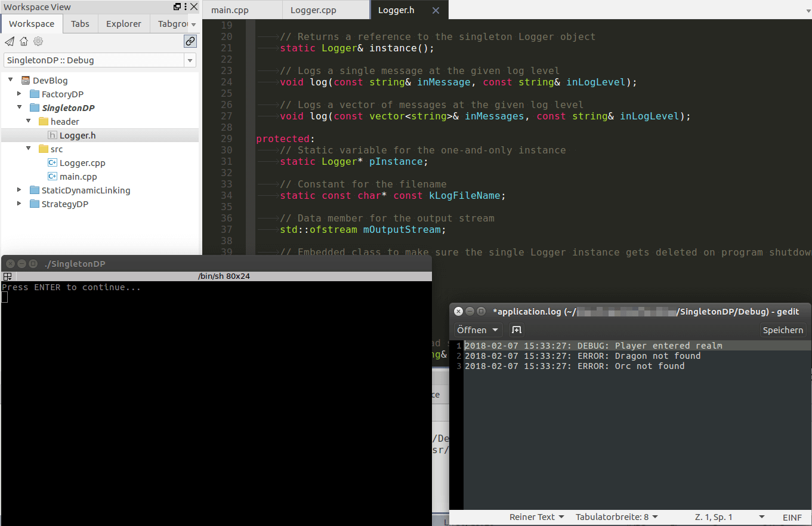The height and width of the screenshot is (526, 812).
Task: Expand the FactoryDP project folder
Action: click(19, 94)
